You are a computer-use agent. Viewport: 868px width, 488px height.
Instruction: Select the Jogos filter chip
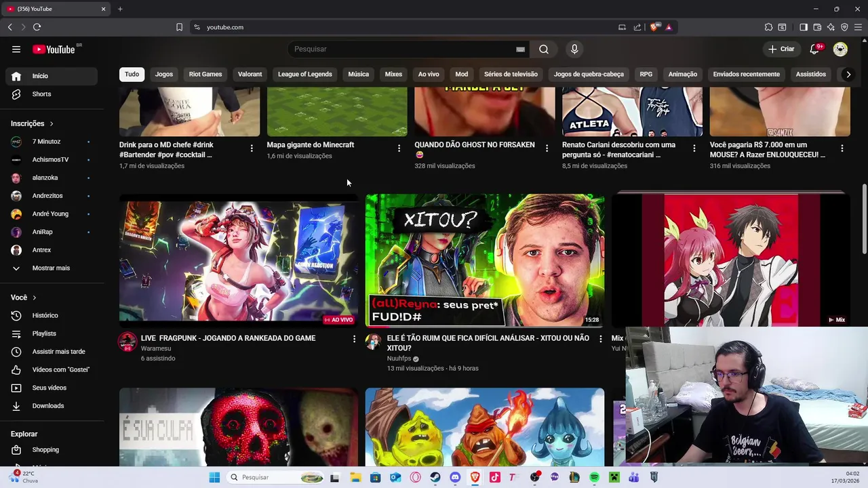tap(164, 75)
